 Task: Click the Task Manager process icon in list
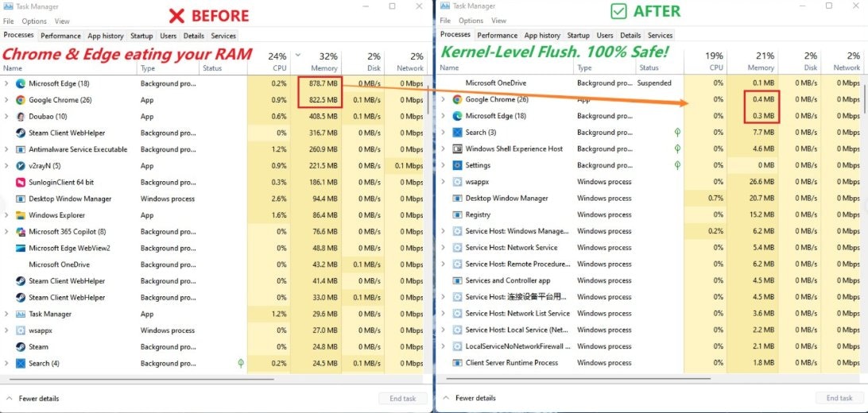21,314
